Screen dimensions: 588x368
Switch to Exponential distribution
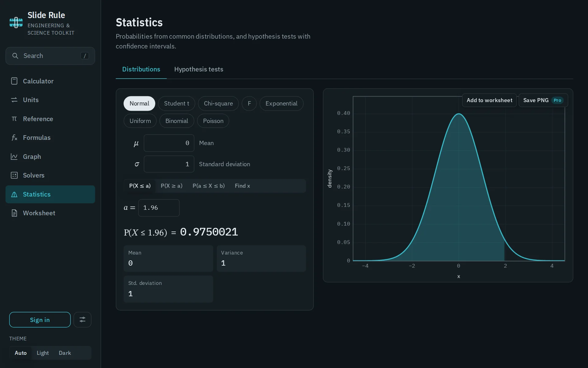[281, 103]
